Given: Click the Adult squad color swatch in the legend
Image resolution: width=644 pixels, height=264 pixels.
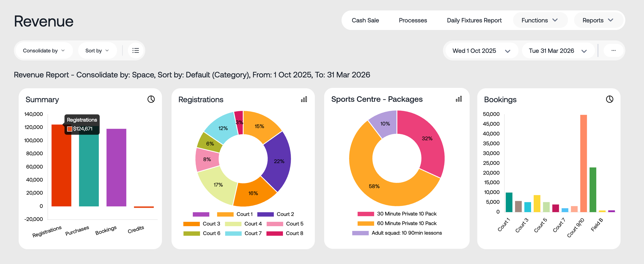Looking at the screenshot, I should point(361,233).
